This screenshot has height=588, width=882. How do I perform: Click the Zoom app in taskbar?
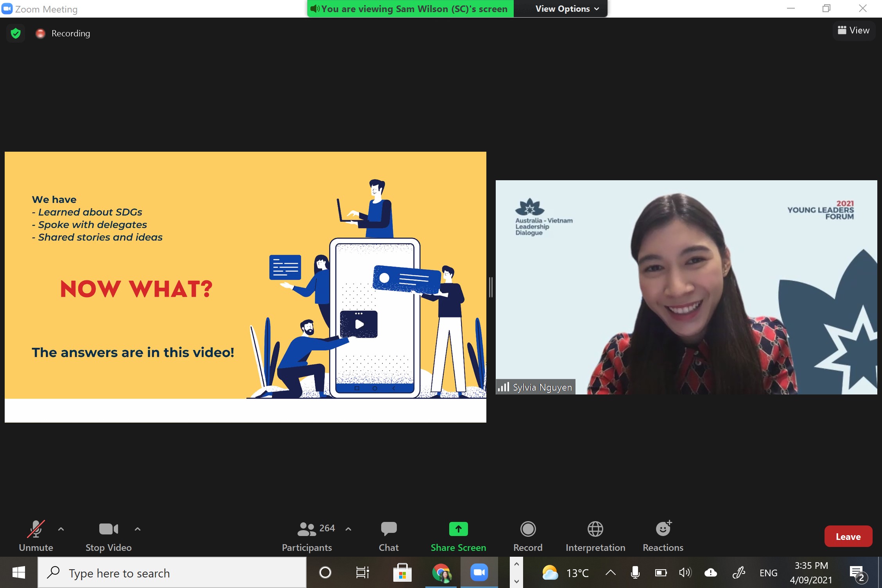pyautogui.click(x=479, y=573)
